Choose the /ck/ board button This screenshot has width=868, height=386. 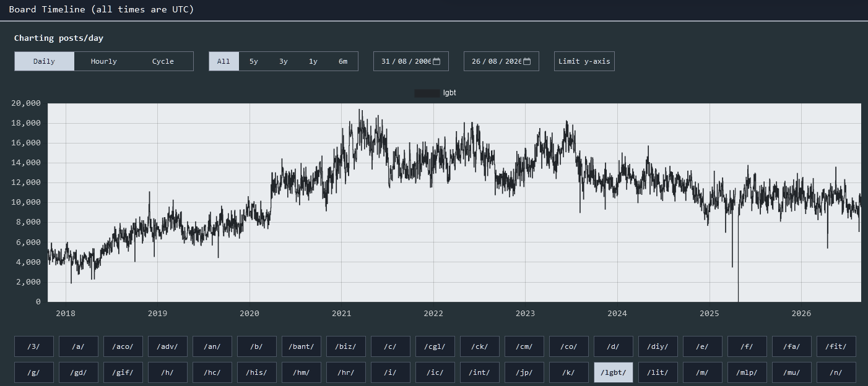click(480, 346)
